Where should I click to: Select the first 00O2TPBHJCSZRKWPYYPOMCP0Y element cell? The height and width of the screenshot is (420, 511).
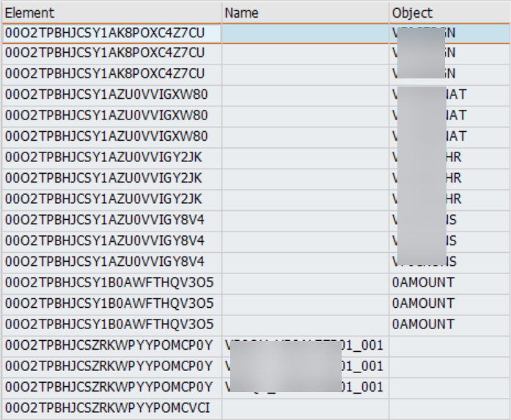112,345
